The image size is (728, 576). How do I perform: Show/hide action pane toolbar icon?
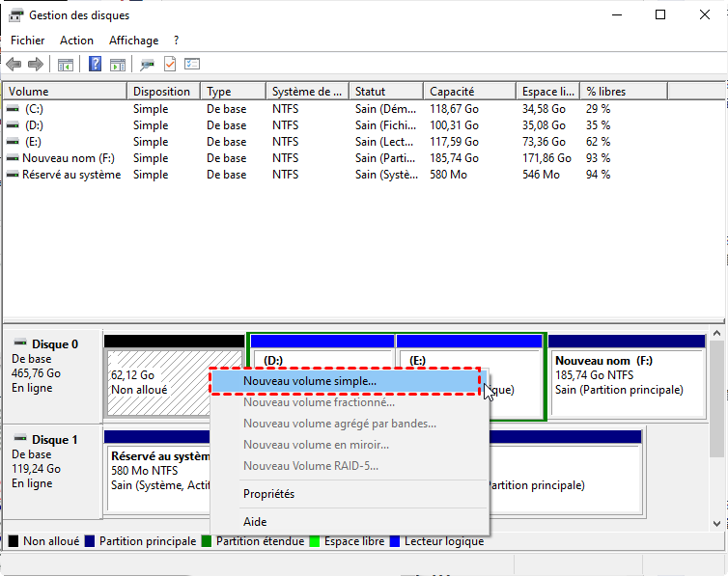coord(118,65)
